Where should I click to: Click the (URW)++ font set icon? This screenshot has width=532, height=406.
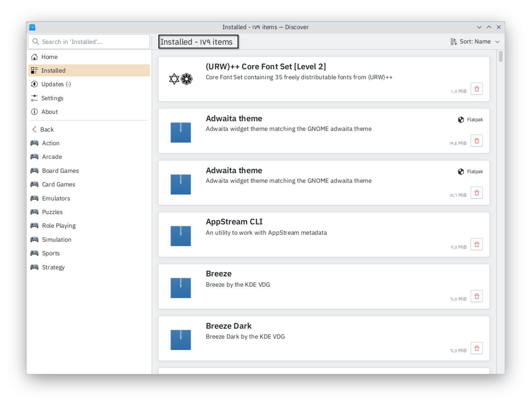(181, 79)
